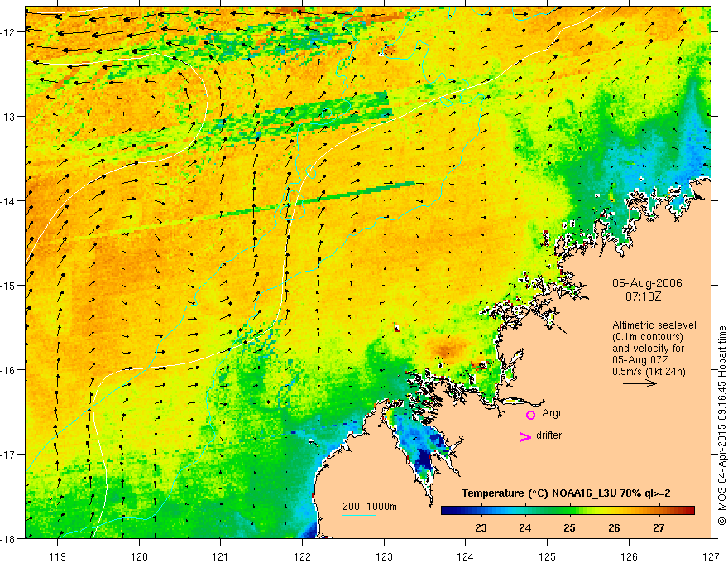Screen dimensions: 728x563
Task: Click the 27 value on temperature scale
Action: click(x=659, y=527)
